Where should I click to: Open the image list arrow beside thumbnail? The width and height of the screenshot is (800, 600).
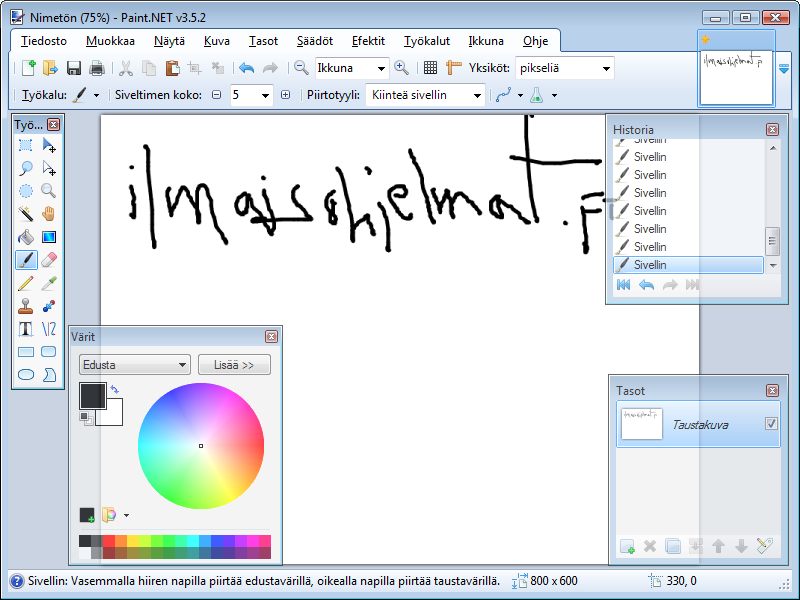[x=784, y=68]
